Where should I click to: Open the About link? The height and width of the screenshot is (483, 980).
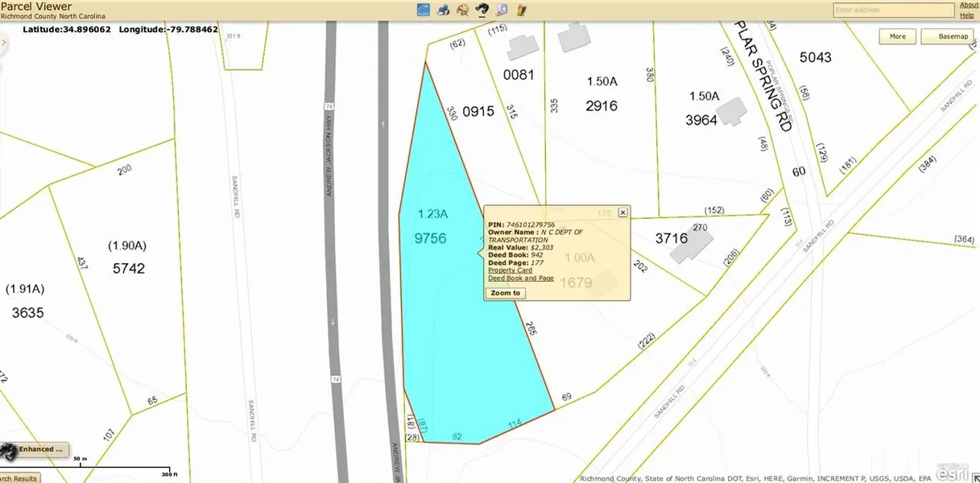[x=969, y=6]
